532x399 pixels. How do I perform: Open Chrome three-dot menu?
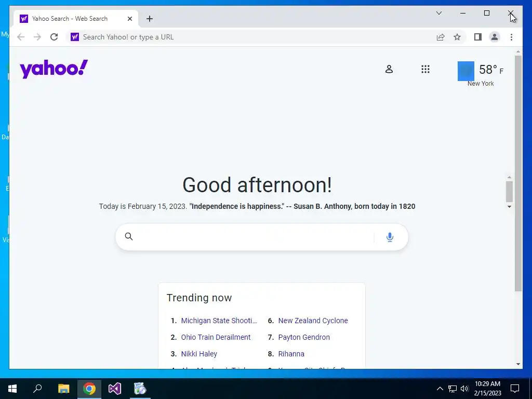tap(511, 37)
